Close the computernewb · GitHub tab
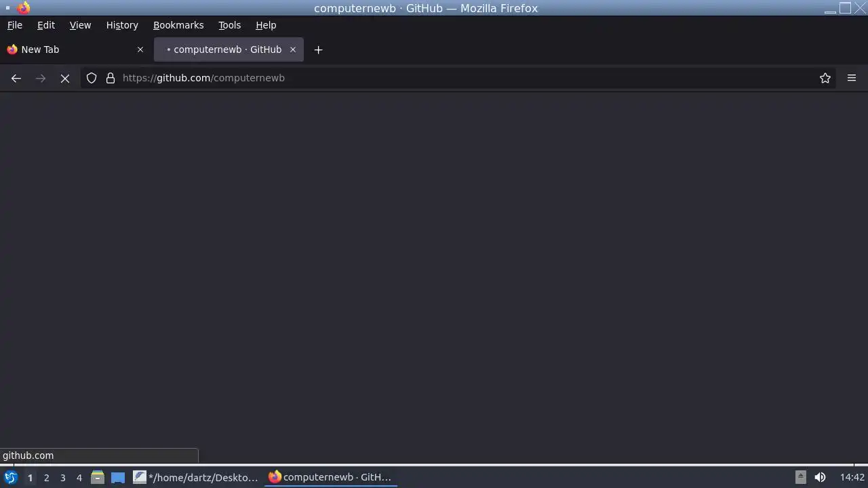868x488 pixels. 293,49
